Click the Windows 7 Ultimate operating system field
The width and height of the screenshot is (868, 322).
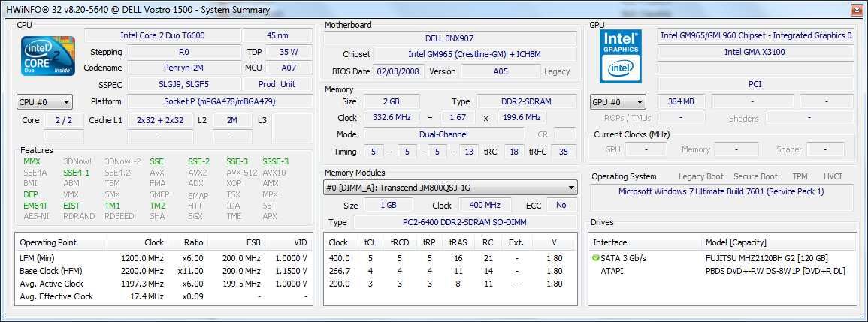point(722,198)
